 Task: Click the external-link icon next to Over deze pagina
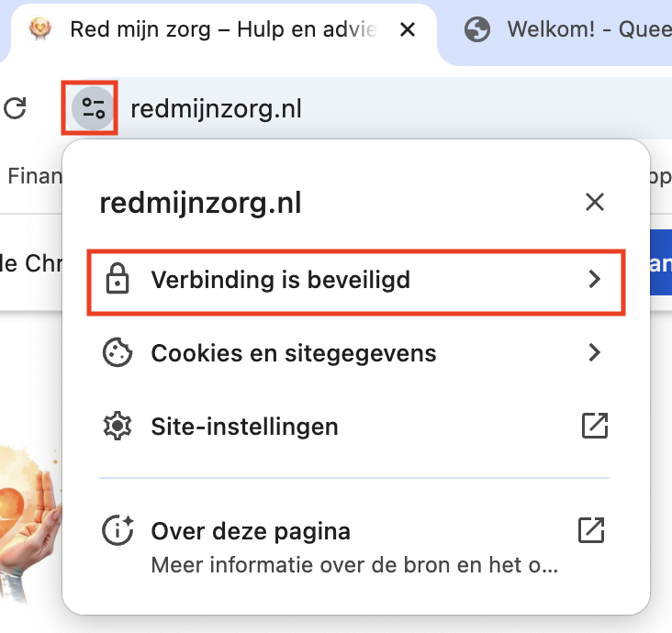click(590, 530)
